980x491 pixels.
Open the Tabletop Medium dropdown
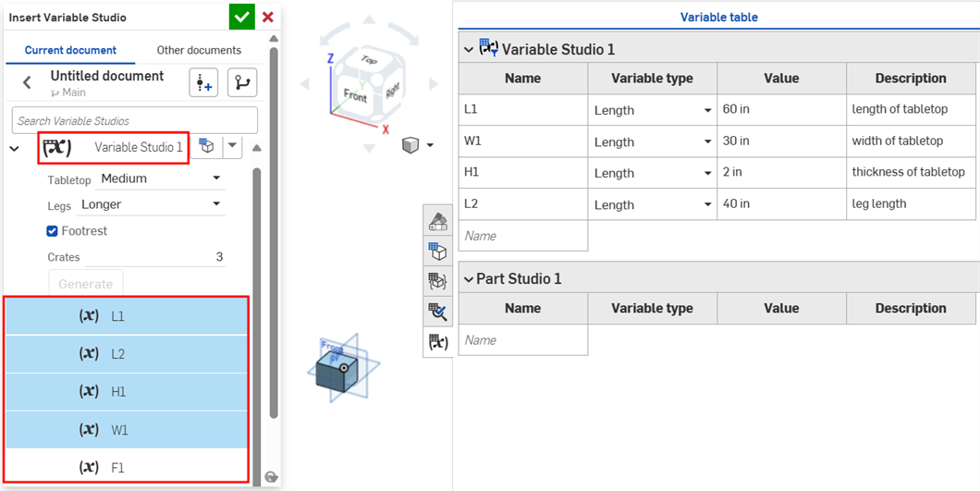click(161, 178)
